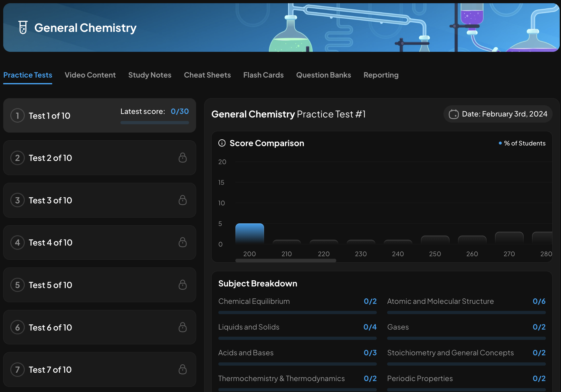Click the Atomic and Molecular Structure label
This screenshot has height=392, width=561.
(440, 301)
